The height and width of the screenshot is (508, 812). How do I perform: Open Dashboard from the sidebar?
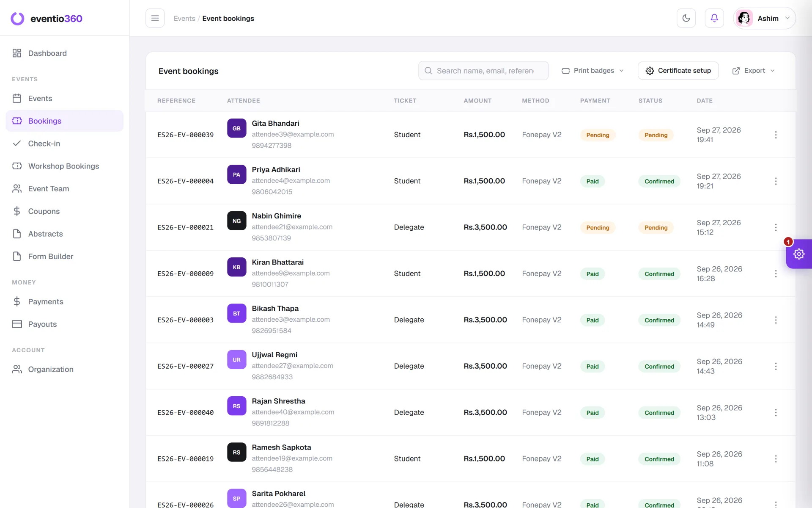pos(64,53)
